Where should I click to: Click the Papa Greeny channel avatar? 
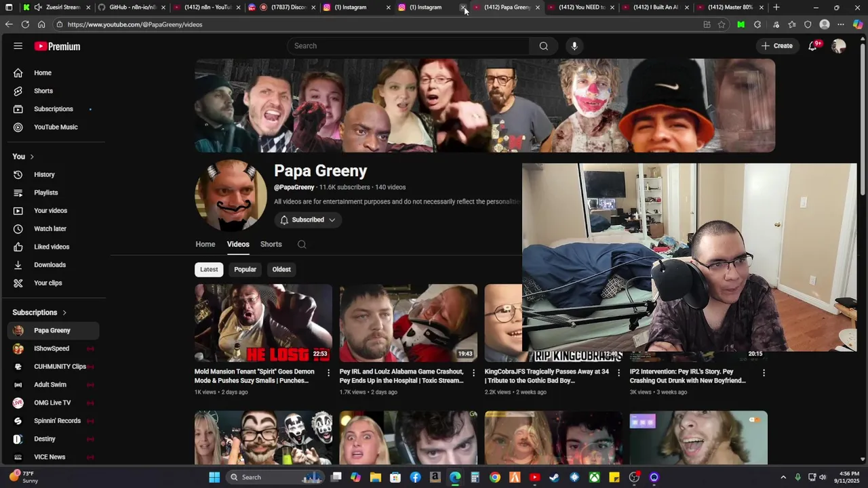pyautogui.click(x=231, y=197)
